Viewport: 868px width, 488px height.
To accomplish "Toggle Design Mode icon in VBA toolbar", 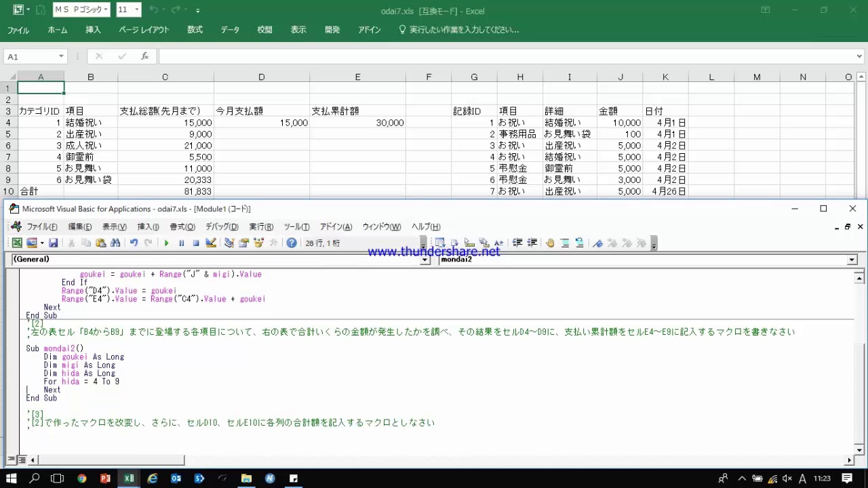I will pos(211,243).
